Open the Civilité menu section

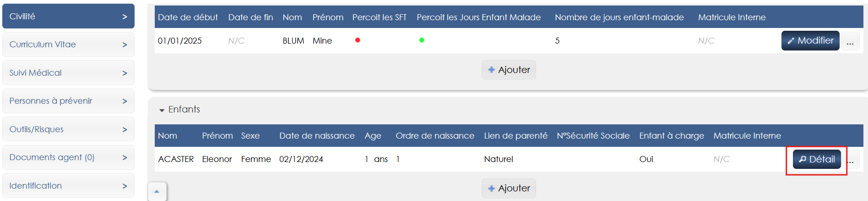(x=68, y=17)
